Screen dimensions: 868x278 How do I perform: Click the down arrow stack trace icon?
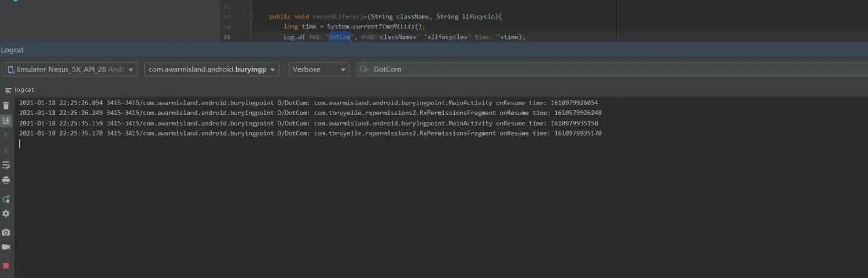tap(6, 150)
